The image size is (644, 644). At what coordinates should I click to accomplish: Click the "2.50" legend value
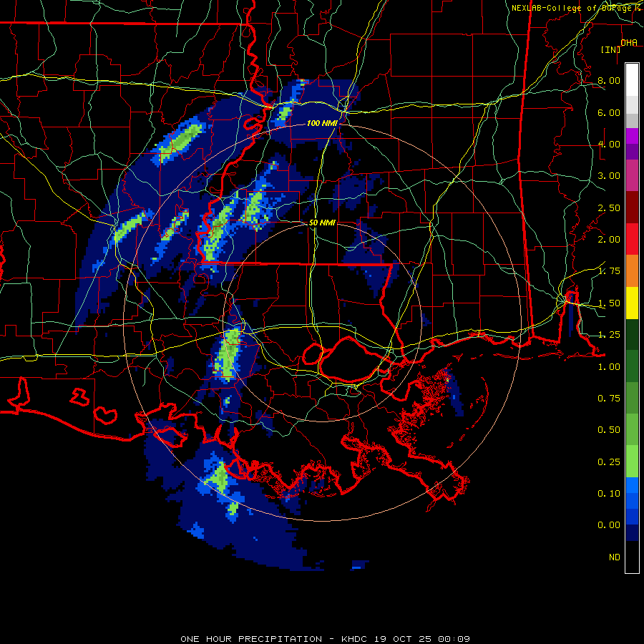click(609, 208)
